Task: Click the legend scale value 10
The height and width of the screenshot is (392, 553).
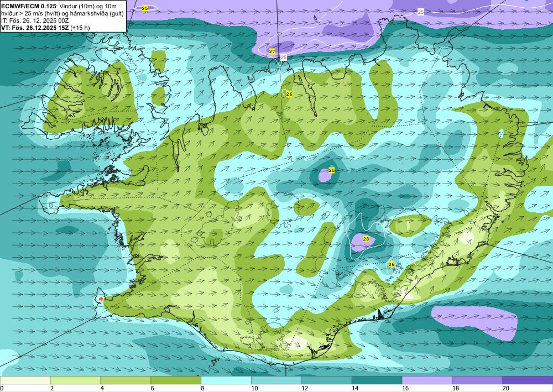Action: click(x=254, y=388)
